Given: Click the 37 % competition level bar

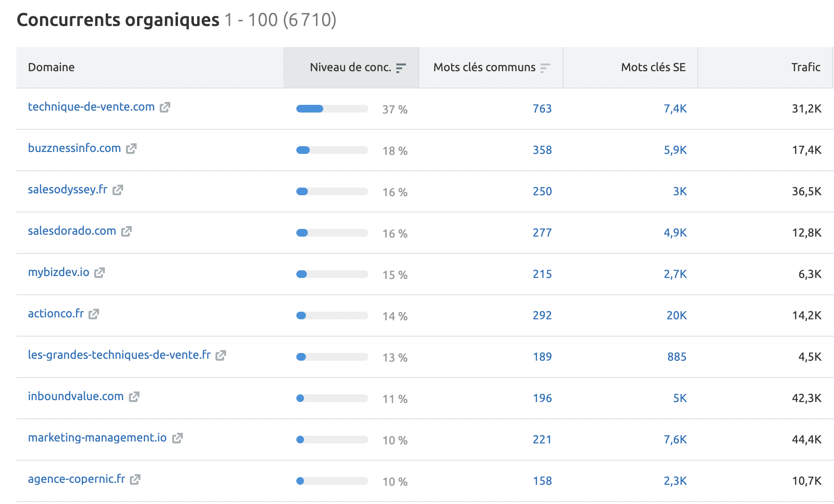Looking at the screenshot, I should tap(332, 109).
